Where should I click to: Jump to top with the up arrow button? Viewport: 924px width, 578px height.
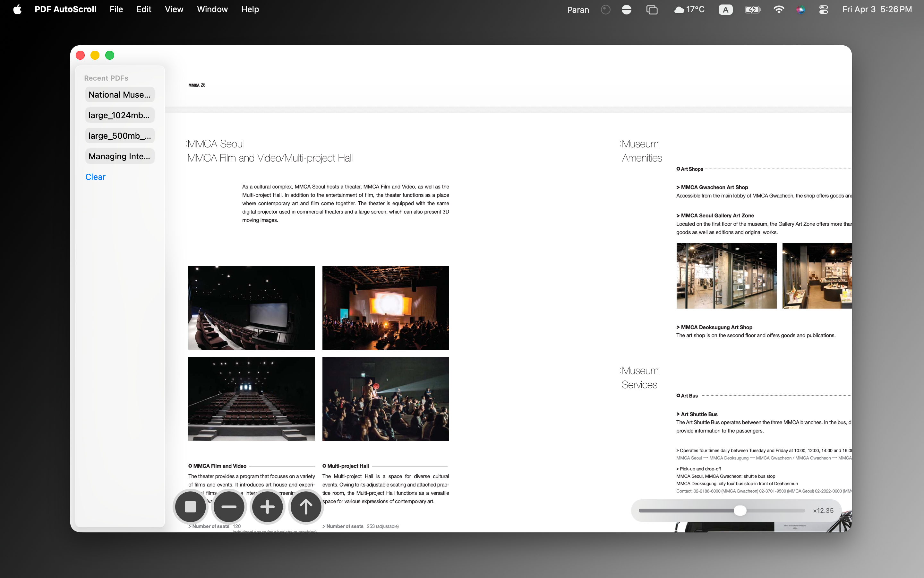[306, 507]
